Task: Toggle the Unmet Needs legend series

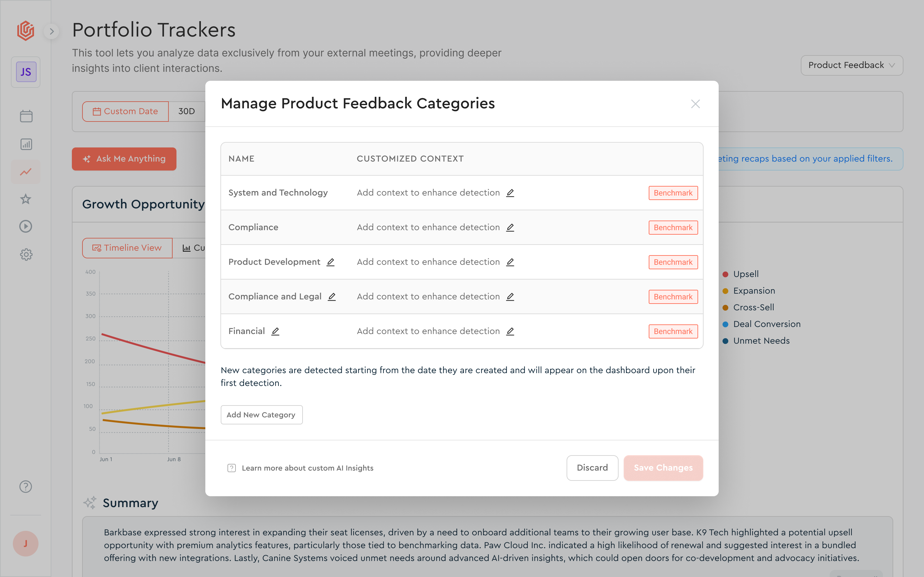Action: (761, 341)
